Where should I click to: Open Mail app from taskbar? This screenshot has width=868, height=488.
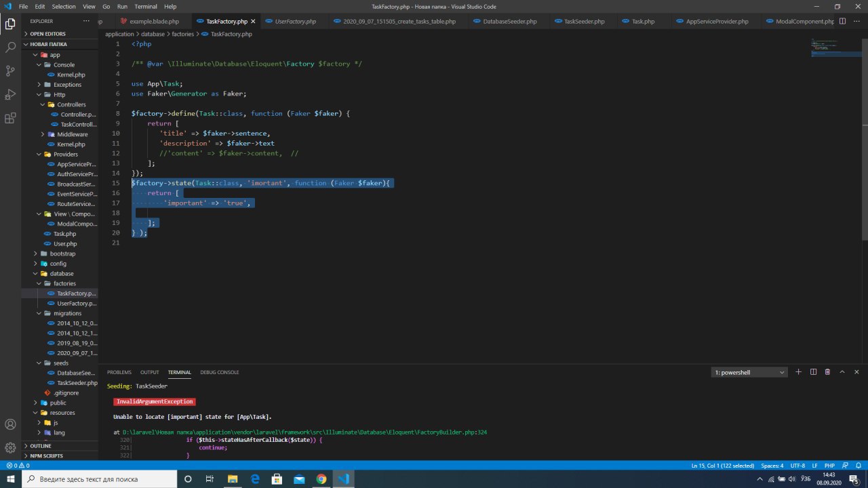(299, 479)
